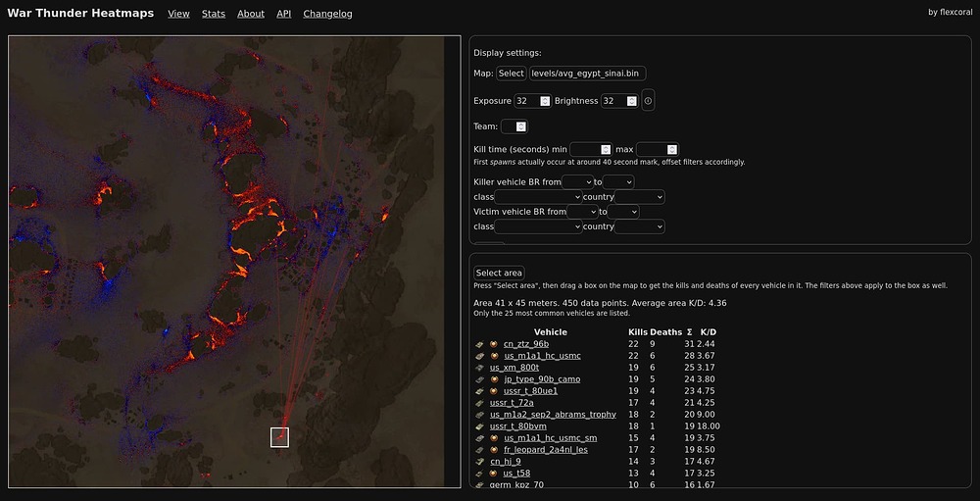This screenshot has height=501, width=980.
Task: Open the us_t58 vehicle link
Action: pyautogui.click(x=516, y=473)
